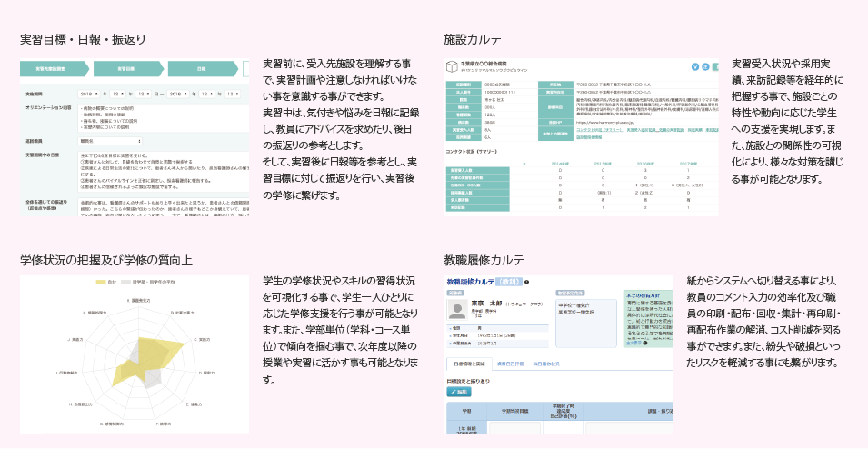Viewport: 868px width, 449px height.
Task: Select the first teal step arrow 実習先施設調査
Action: point(54,69)
